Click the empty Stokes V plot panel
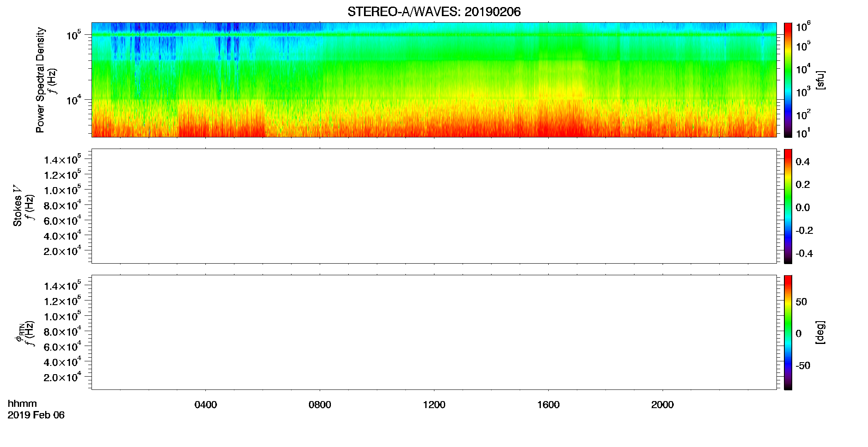Viewport: 868px width, 447px height. (434, 206)
